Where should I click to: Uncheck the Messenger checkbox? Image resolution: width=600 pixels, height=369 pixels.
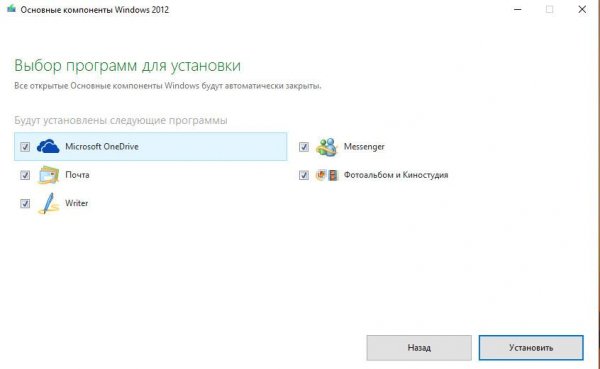pos(304,147)
